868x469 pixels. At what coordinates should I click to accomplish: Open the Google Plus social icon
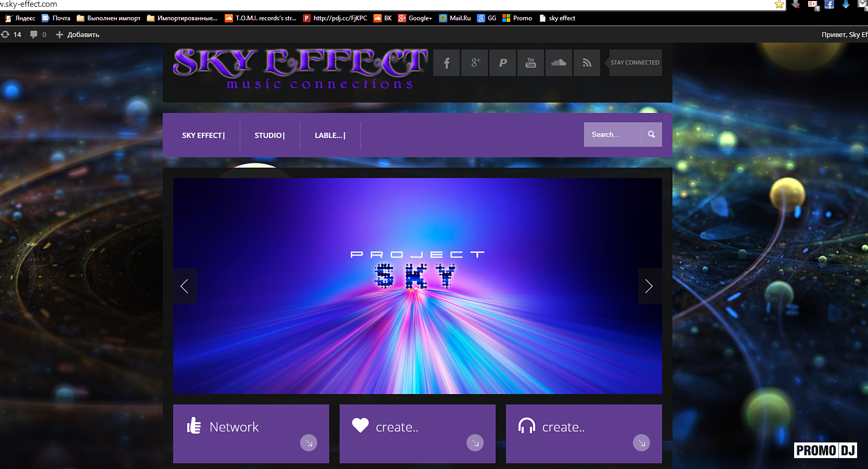pos(475,63)
